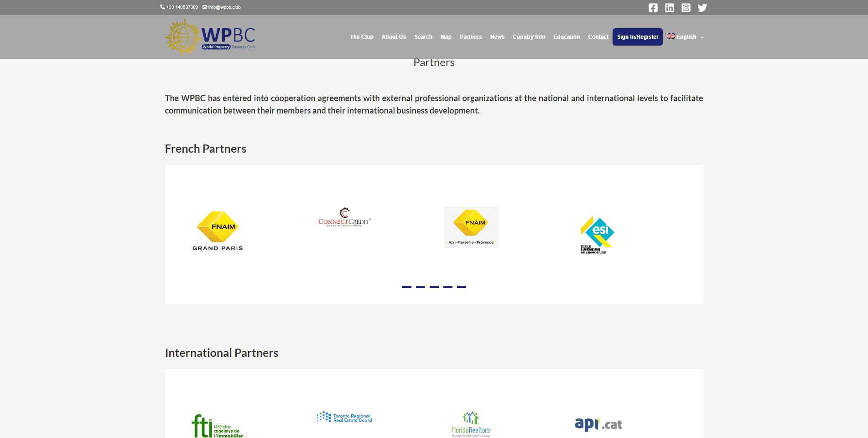This screenshot has height=438, width=868.
Task: Open the Facebook social icon
Action: [x=653, y=8]
